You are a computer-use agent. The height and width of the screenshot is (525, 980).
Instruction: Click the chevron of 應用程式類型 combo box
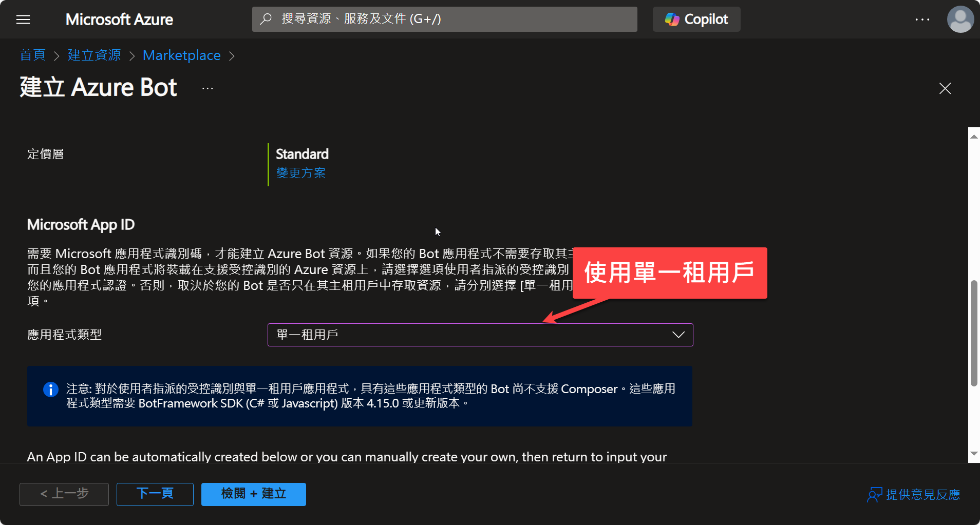[678, 335]
